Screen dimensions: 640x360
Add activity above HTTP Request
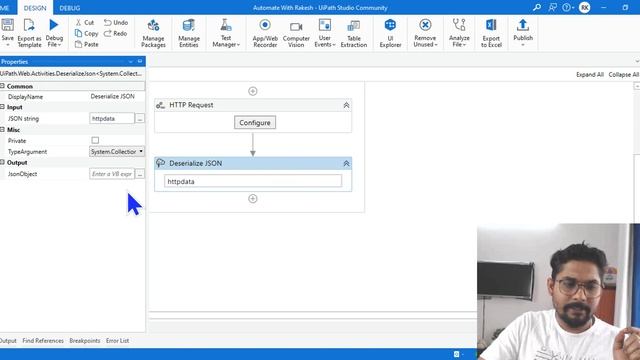click(253, 91)
